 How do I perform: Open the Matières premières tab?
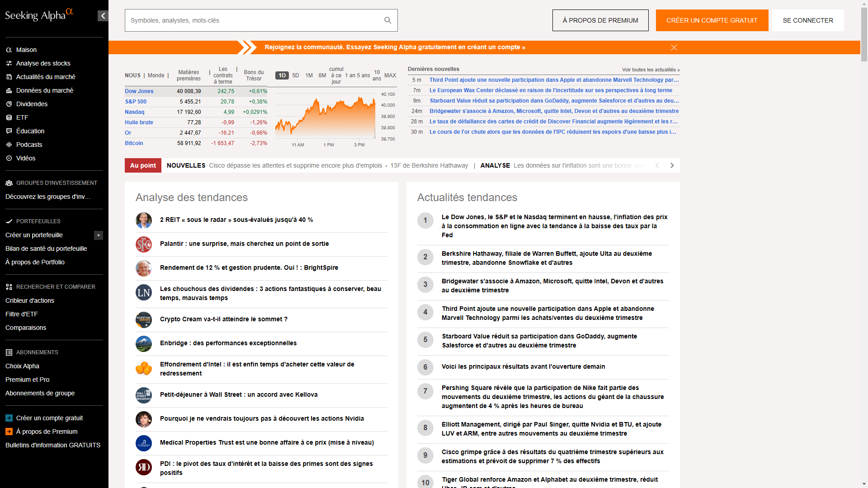pos(189,75)
